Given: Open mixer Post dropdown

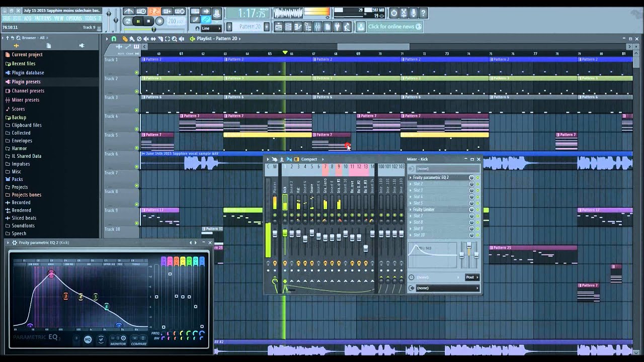Looking at the screenshot, I should tap(472, 278).
